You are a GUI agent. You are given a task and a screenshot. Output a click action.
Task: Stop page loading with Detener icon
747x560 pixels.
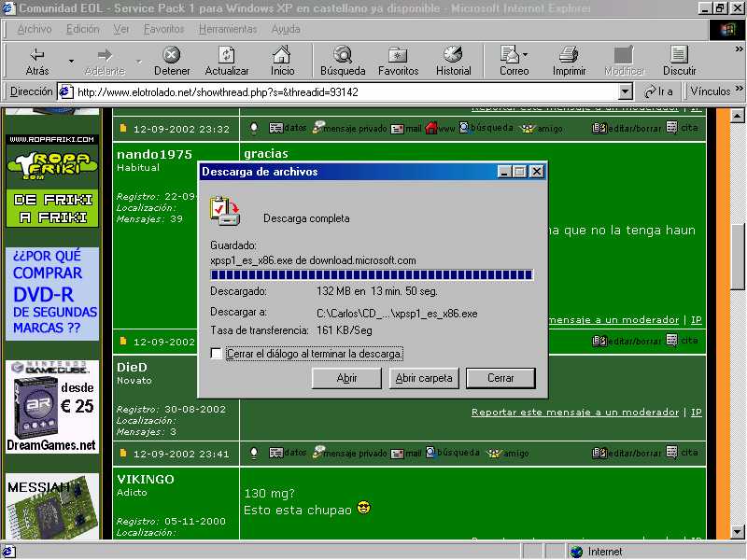click(x=172, y=55)
